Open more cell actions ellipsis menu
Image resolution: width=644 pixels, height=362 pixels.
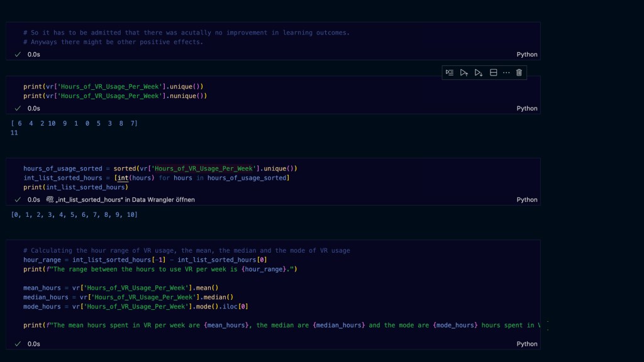coord(506,73)
